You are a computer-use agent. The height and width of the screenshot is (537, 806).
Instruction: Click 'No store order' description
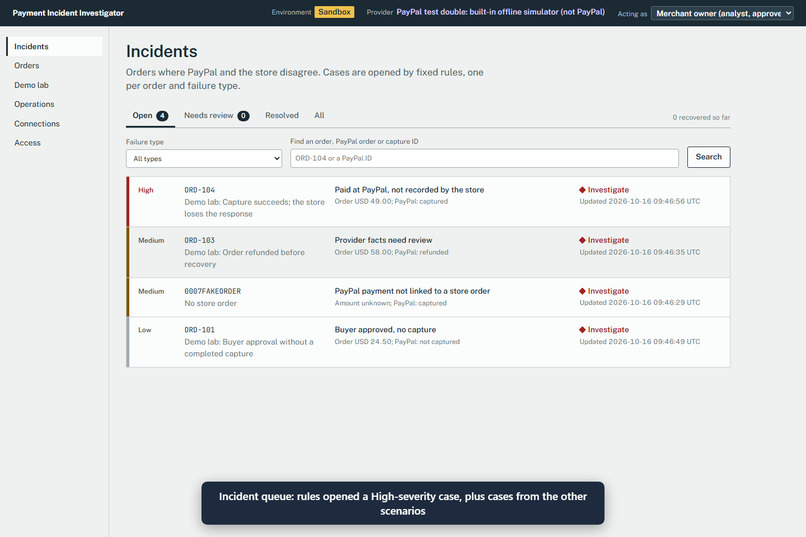211,303
